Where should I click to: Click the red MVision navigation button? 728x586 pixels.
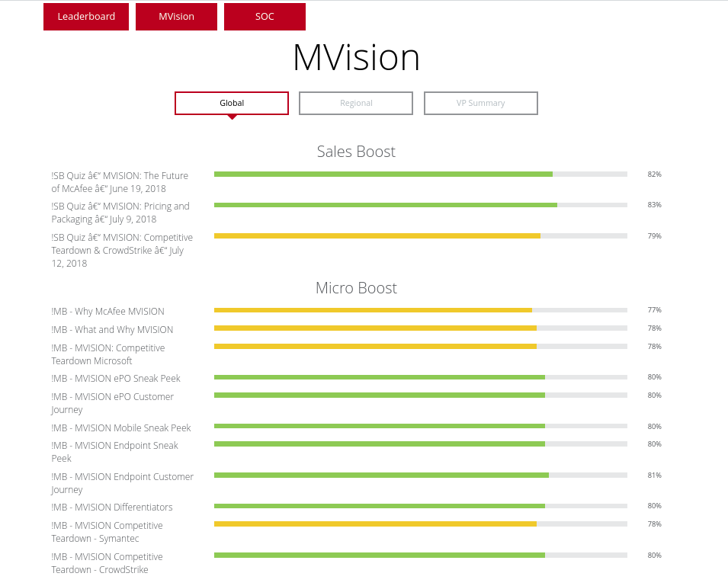176,17
